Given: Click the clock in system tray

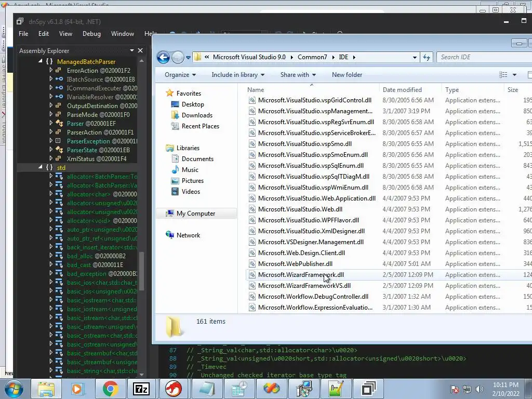Looking at the screenshot, I should (506, 389).
